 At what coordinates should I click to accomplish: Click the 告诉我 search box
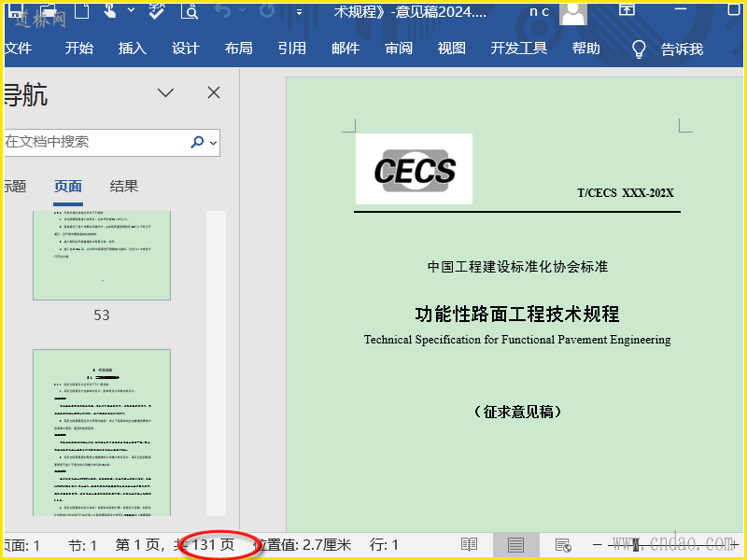(x=682, y=49)
